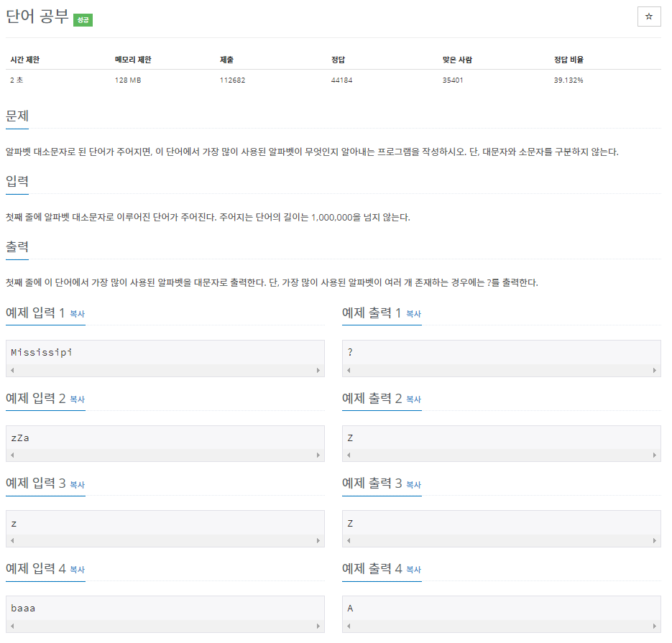Screen dimensions: 672x643
Task: Copy 예제 입력 4 via 복사 link
Action: [x=78, y=570]
